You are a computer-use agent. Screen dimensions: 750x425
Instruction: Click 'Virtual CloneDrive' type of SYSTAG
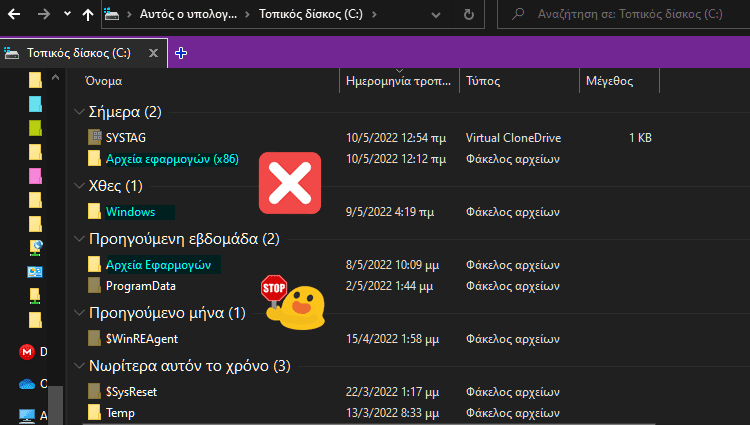(x=513, y=138)
